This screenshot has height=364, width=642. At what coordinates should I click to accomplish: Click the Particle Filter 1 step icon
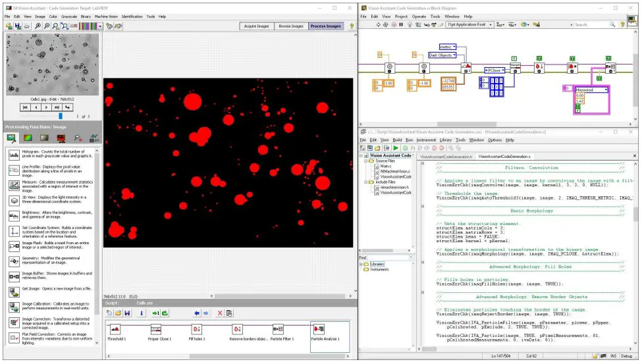tap(278, 328)
